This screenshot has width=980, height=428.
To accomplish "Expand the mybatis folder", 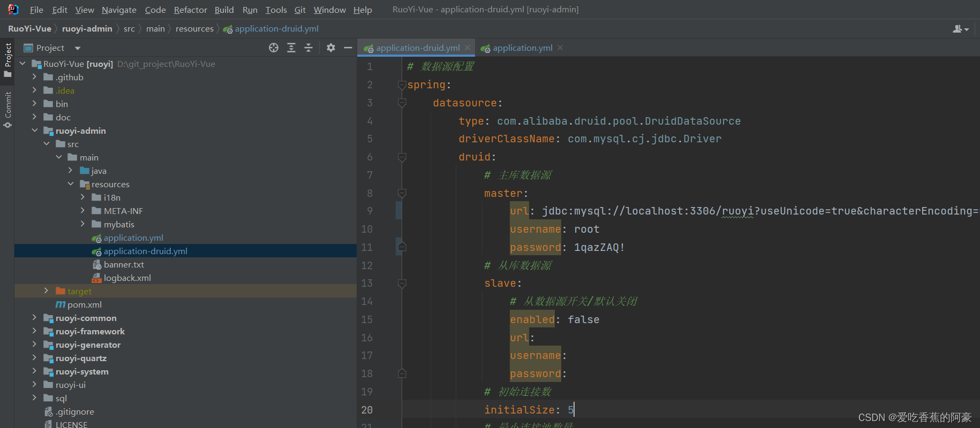I will coord(83,224).
